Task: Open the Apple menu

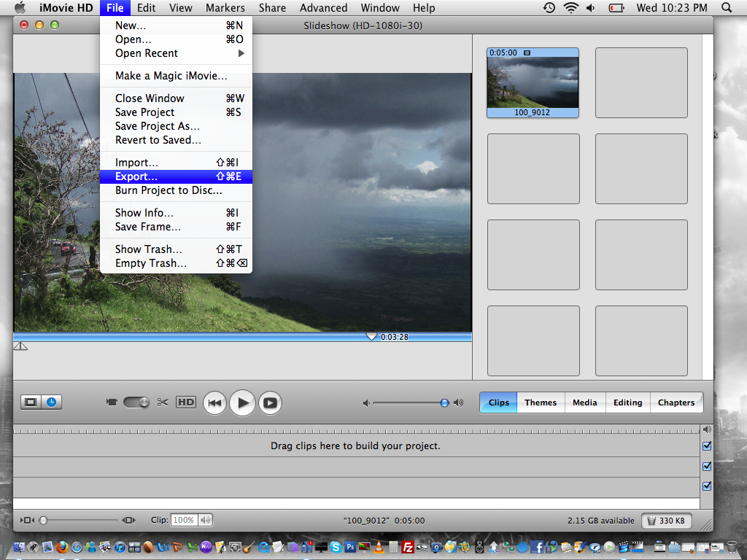Action: point(20,7)
